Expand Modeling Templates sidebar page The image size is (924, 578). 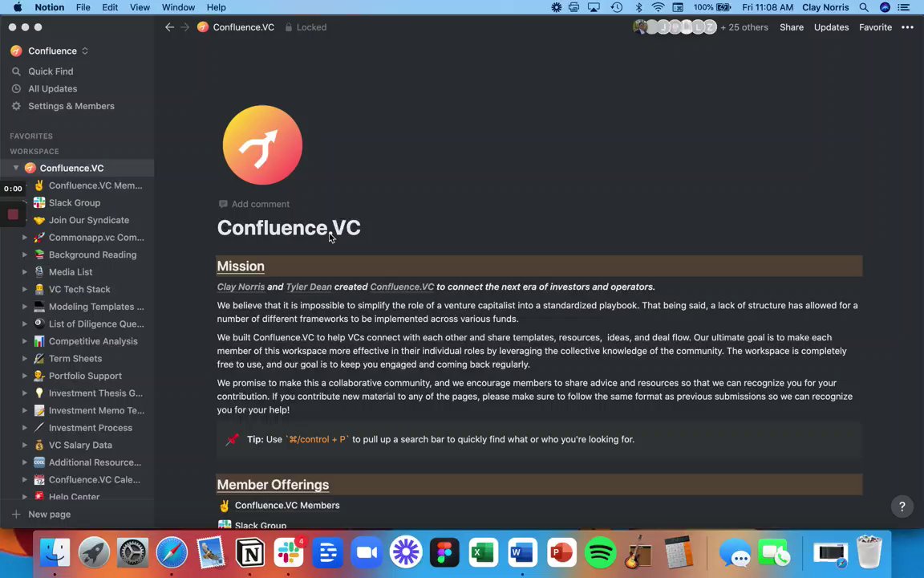(x=25, y=307)
